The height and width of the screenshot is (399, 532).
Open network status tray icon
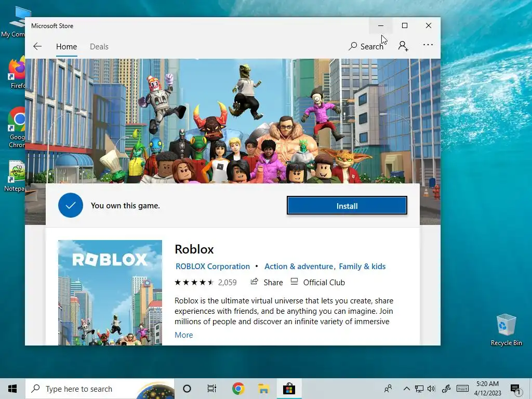point(419,389)
